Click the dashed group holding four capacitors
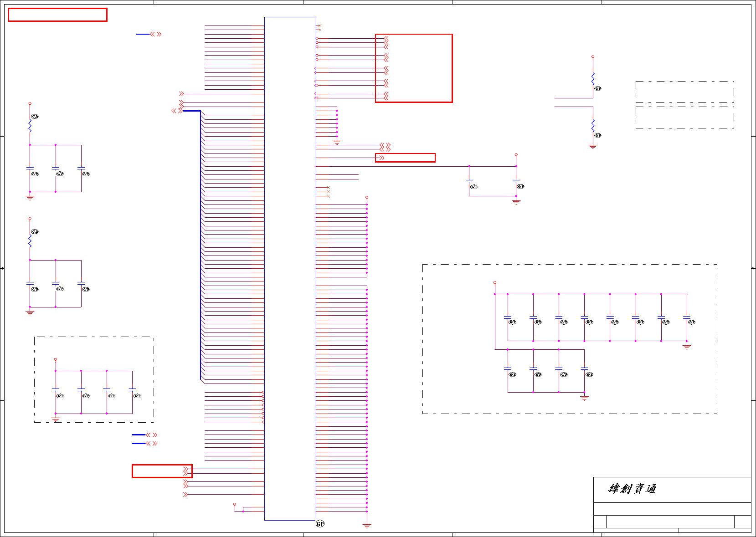The width and height of the screenshot is (756, 537). pos(94,380)
